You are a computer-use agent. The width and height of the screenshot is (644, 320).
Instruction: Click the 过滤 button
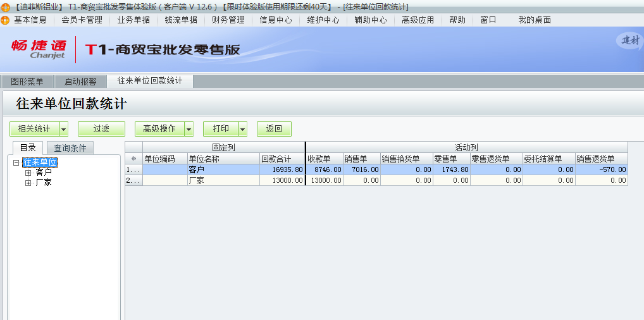click(x=101, y=129)
